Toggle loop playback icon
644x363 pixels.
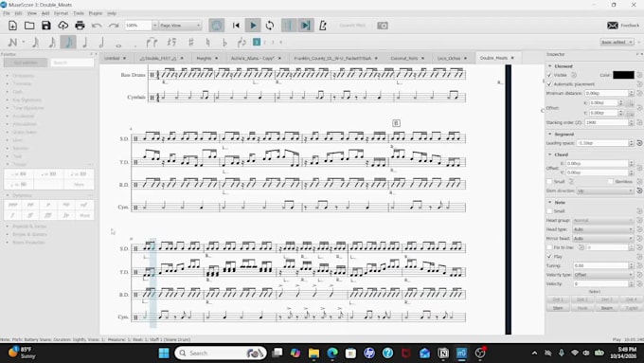pos(270,26)
